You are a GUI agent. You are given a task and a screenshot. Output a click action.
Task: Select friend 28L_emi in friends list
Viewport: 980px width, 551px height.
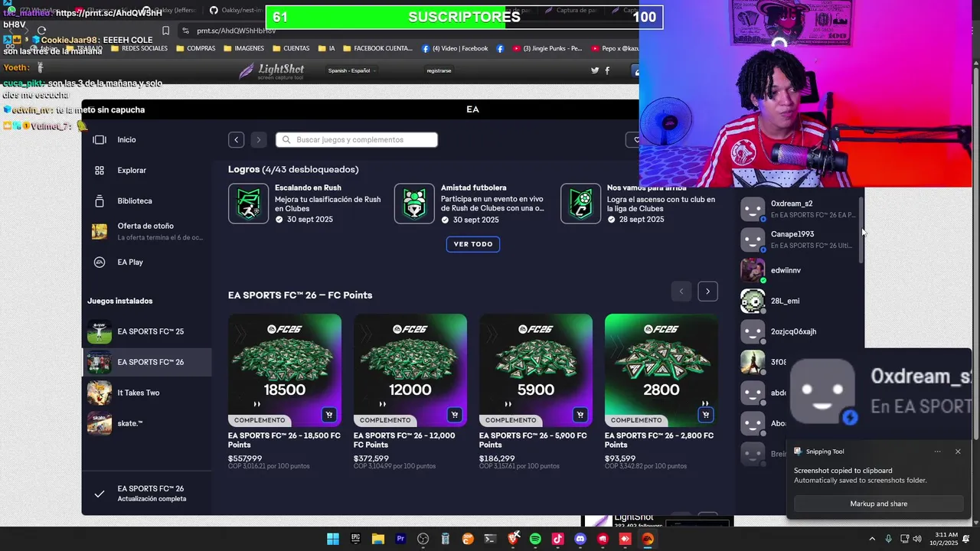(x=798, y=301)
